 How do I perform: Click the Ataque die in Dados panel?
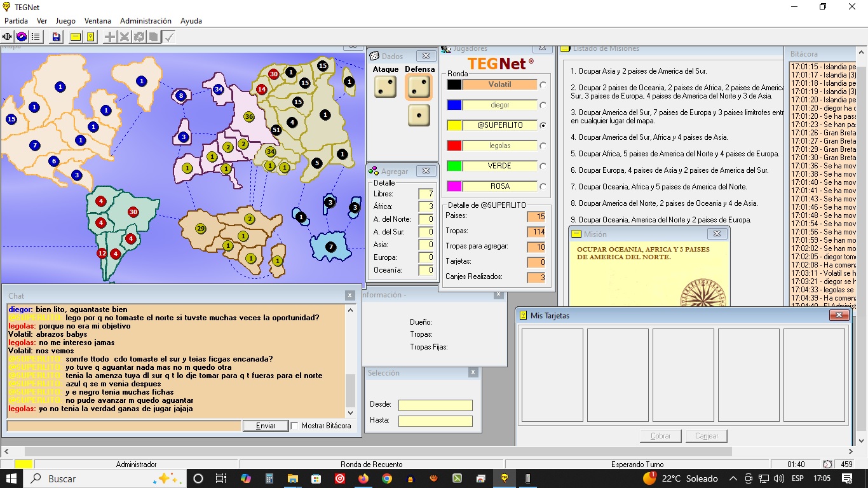click(385, 87)
